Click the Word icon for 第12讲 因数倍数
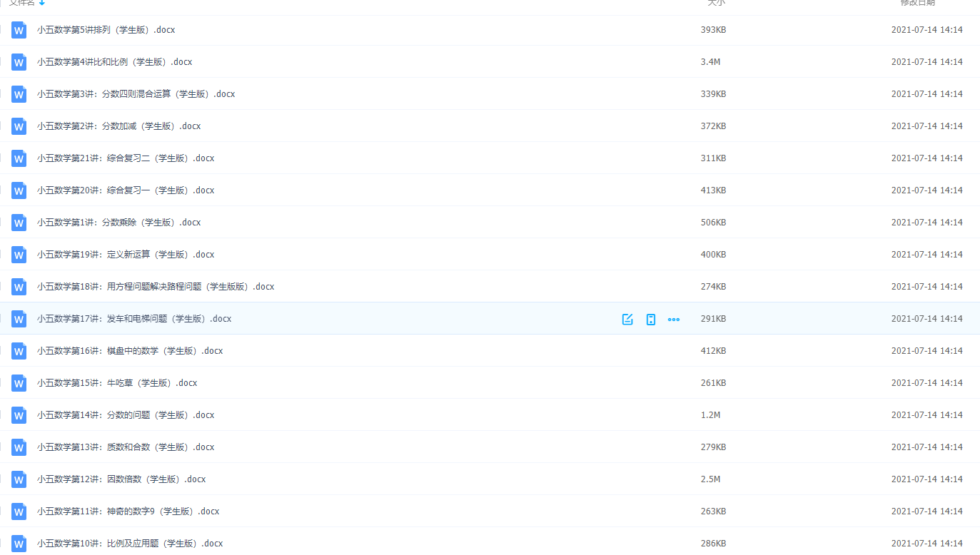 19,479
